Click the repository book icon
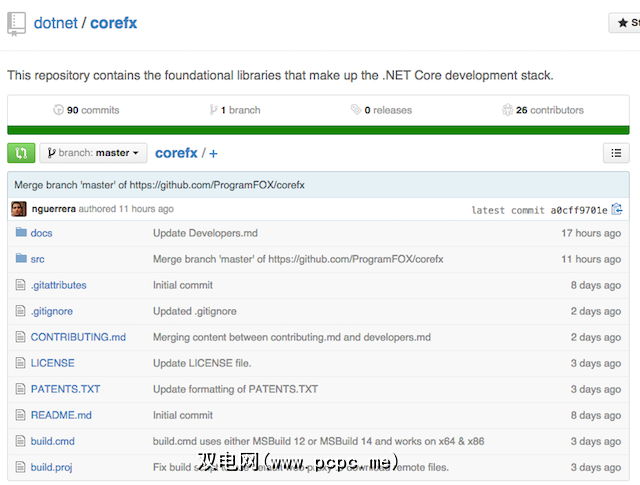Screen dimensions: 640x485 pyautogui.click(x=17, y=23)
